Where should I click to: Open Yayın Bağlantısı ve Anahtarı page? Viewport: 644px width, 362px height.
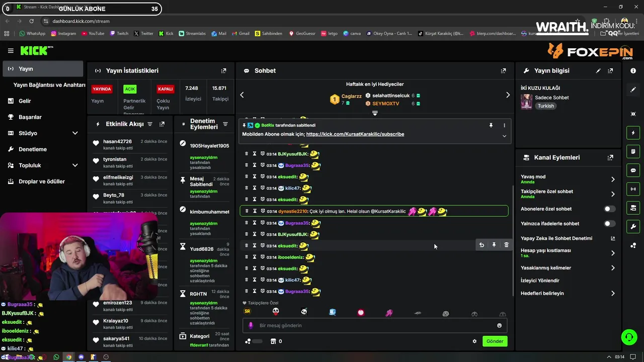pos(49,85)
